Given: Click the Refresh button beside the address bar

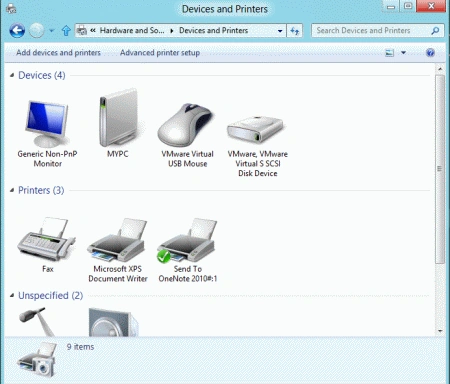Looking at the screenshot, I should coord(295,31).
